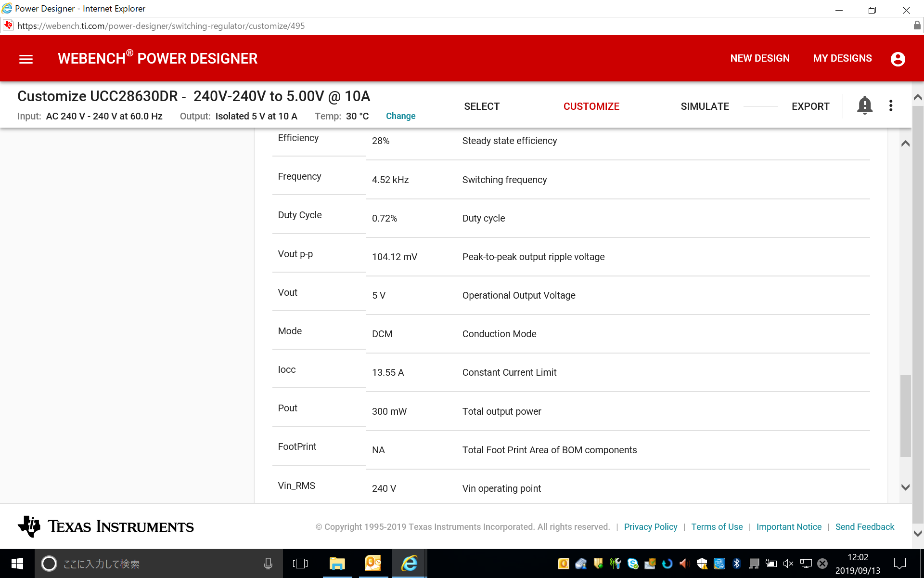Select the Efficiency row label

298,138
